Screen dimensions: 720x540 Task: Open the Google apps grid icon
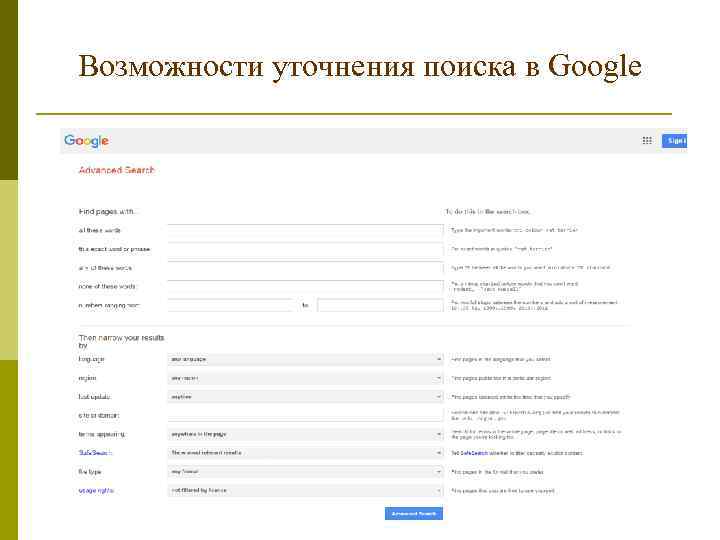(647, 141)
